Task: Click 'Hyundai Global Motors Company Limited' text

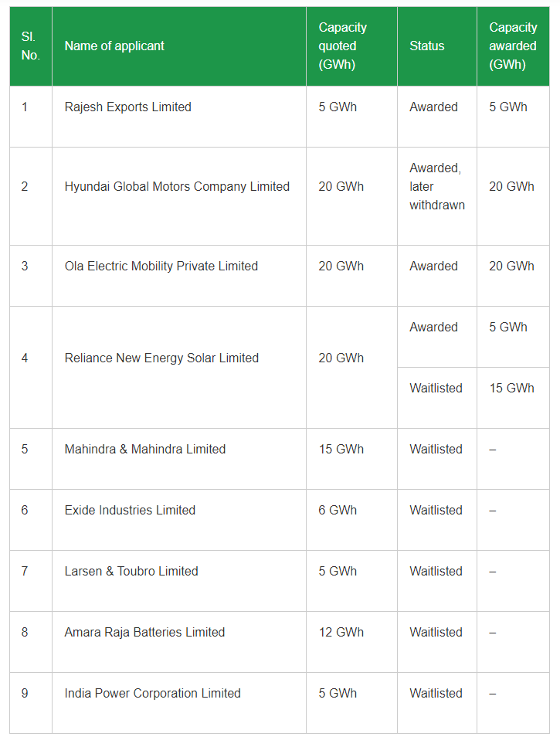Action: (x=177, y=187)
